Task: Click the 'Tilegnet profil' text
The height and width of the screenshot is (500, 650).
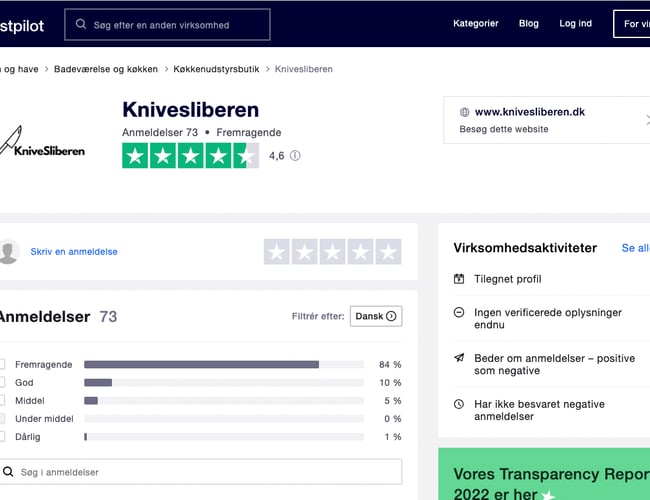Action: [508, 279]
